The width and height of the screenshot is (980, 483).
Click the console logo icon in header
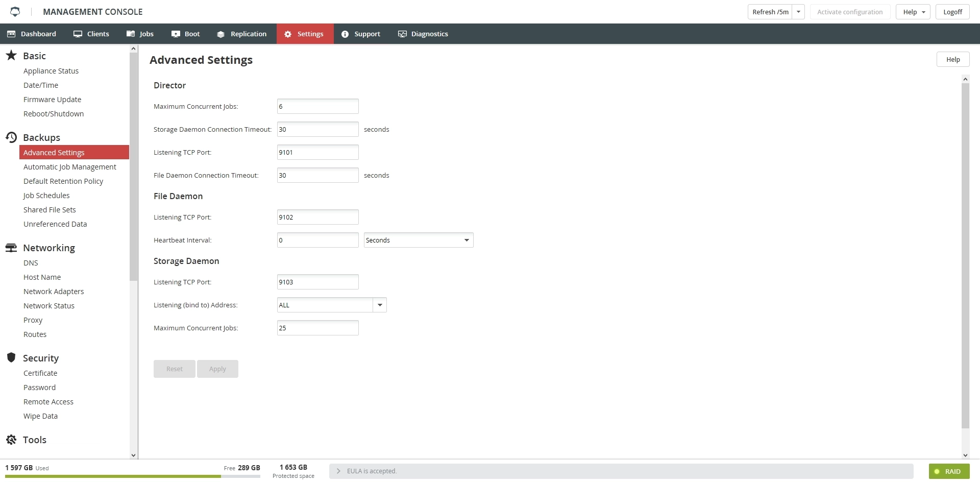click(x=15, y=12)
